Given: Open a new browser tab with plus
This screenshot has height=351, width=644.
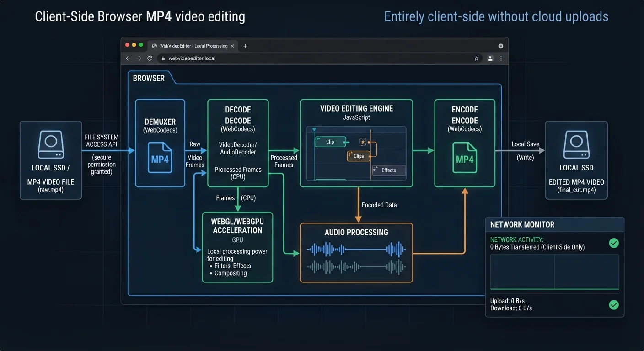Looking at the screenshot, I should pyautogui.click(x=246, y=46).
